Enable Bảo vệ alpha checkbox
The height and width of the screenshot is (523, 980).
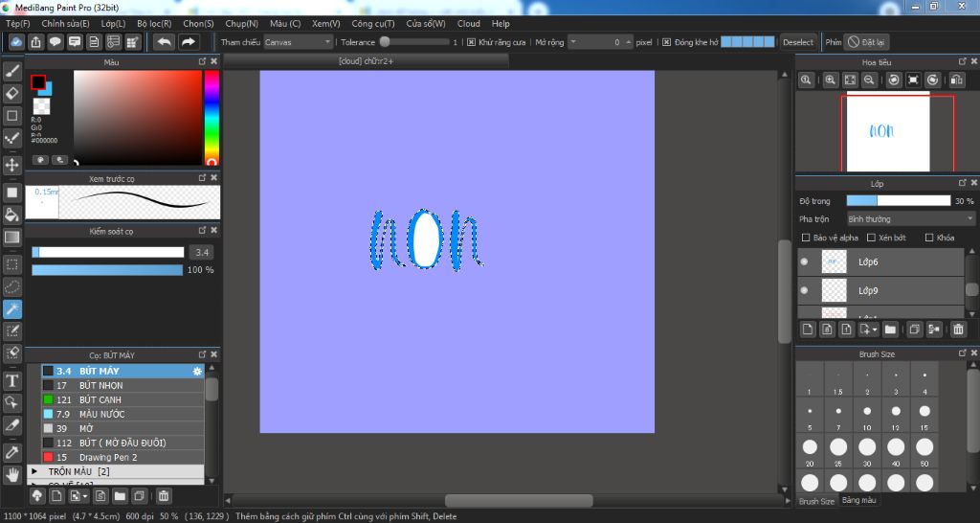point(806,238)
